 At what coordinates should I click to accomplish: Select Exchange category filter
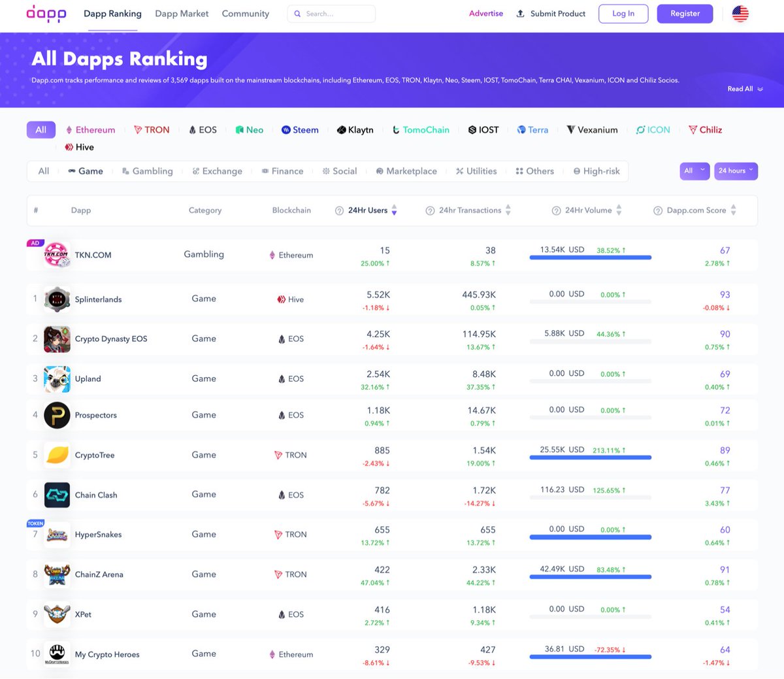tap(217, 171)
